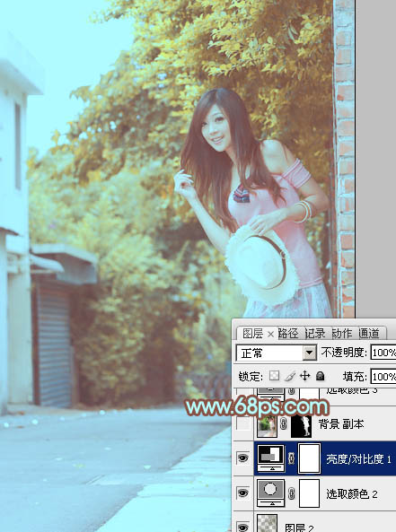Switch to the 通道 tab

[369, 334]
